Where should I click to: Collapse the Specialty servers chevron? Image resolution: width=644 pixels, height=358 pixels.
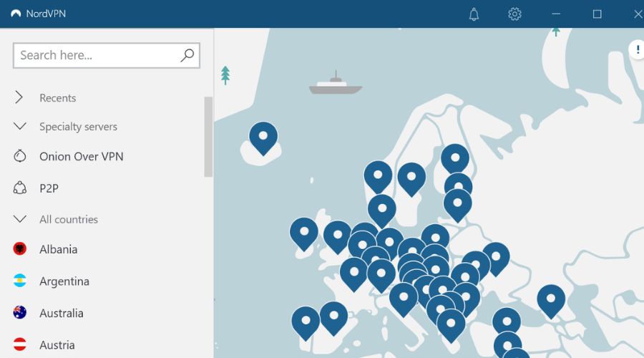tap(20, 126)
